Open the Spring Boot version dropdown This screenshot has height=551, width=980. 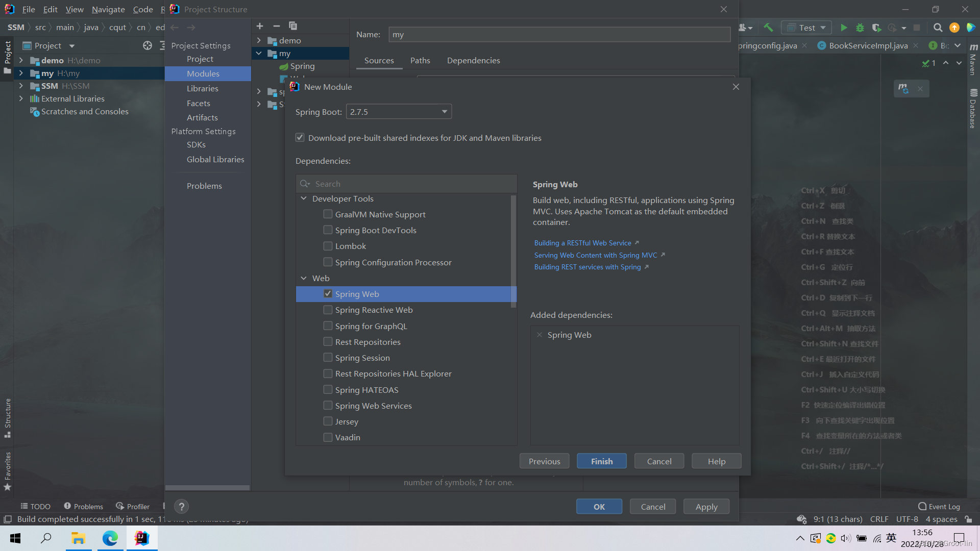[399, 112]
